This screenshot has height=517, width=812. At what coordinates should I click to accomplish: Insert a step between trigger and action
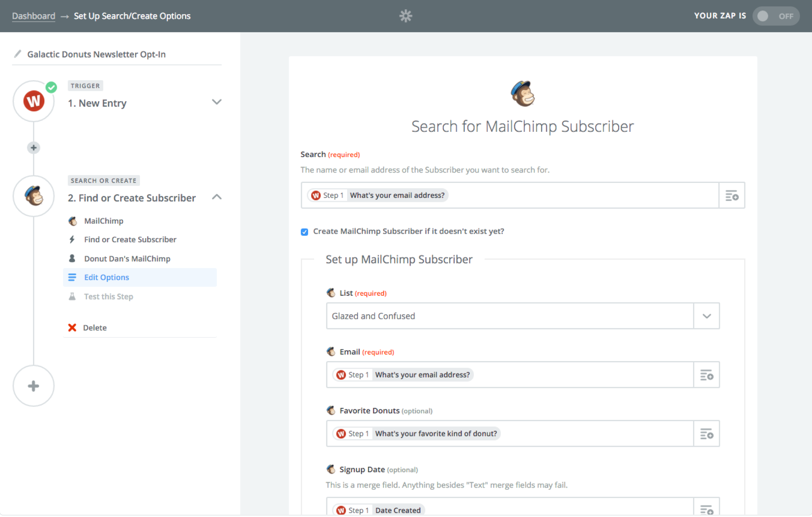[x=33, y=147]
